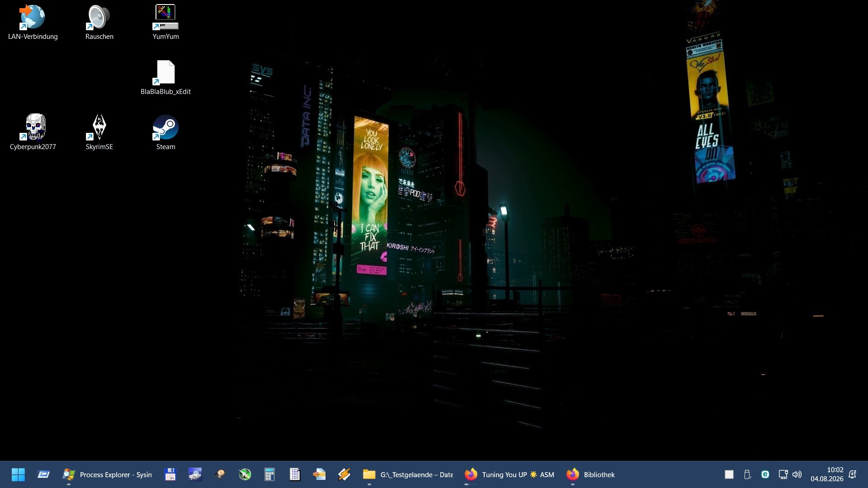This screenshot has height=488, width=868.
Task: Open the Windows Start menu
Action: pos(18,474)
